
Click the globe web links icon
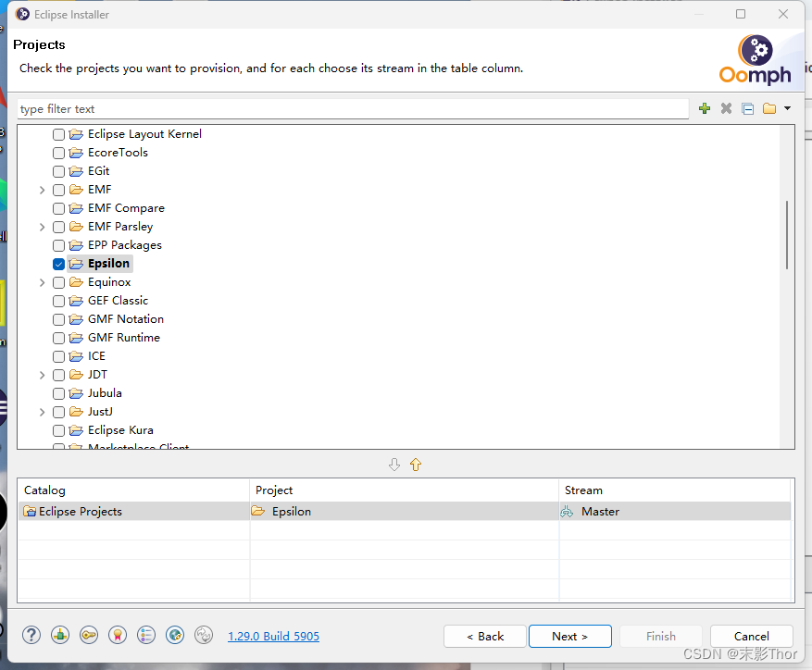(x=175, y=635)
